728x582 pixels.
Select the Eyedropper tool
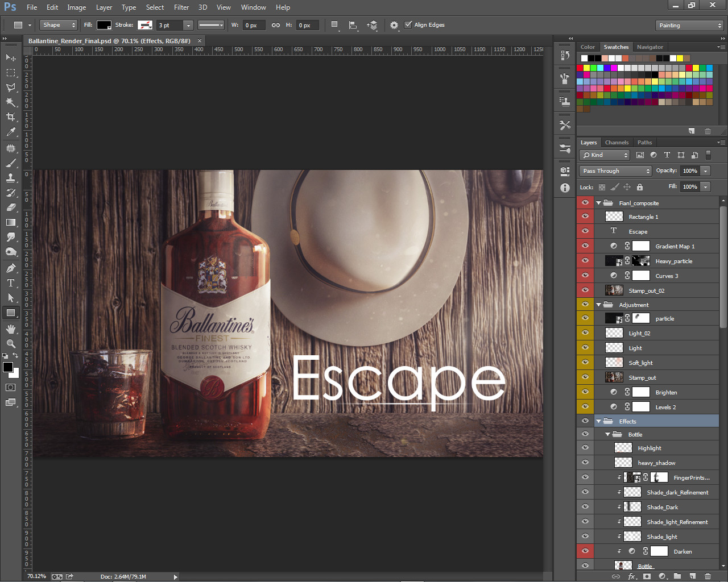click(x=11, y=132)
